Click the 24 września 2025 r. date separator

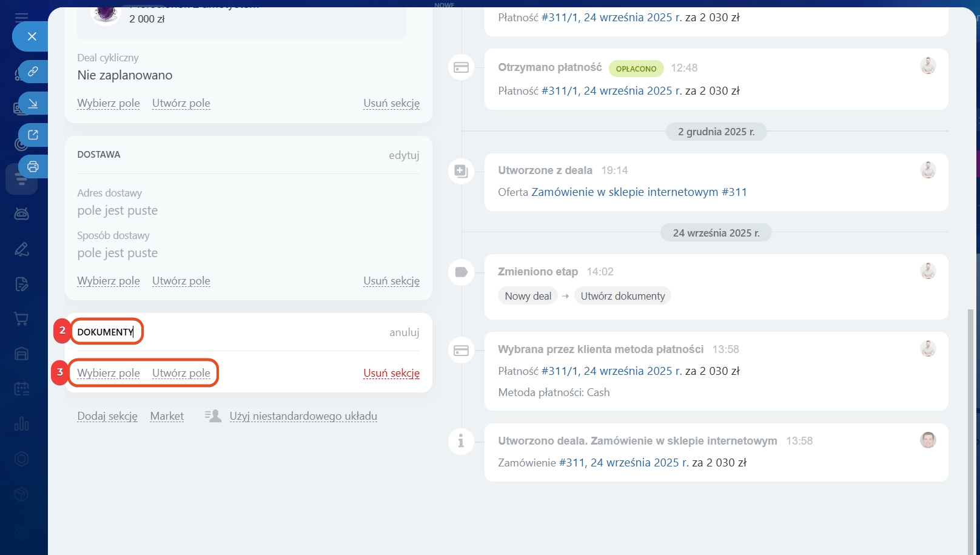pos(716,233)
